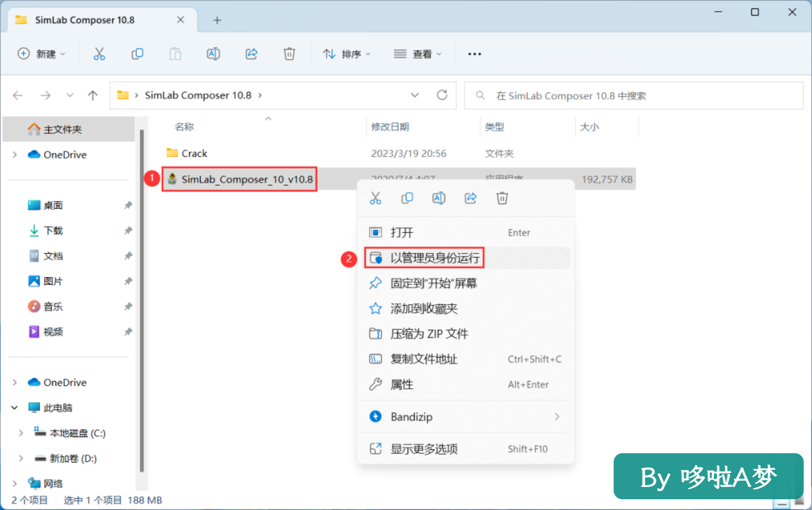
Task: Go forward with the forward arrow
Action: pos(46,95)
